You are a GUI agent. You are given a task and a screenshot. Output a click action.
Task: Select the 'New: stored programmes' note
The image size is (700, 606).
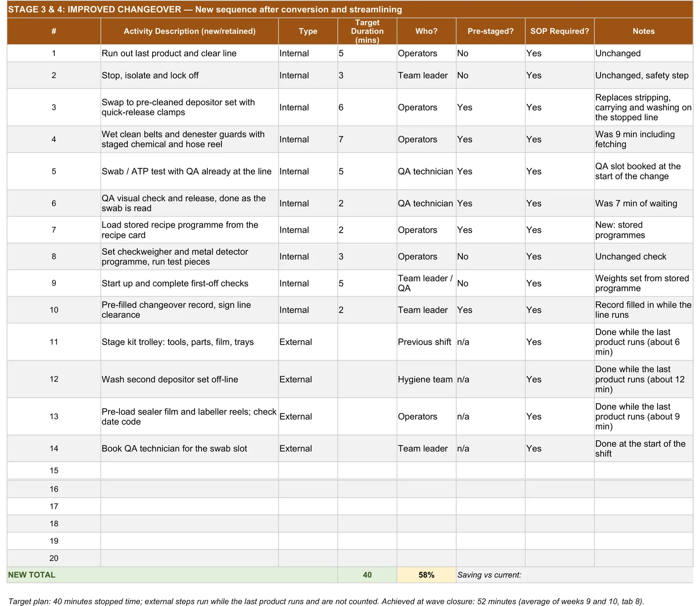644,230
